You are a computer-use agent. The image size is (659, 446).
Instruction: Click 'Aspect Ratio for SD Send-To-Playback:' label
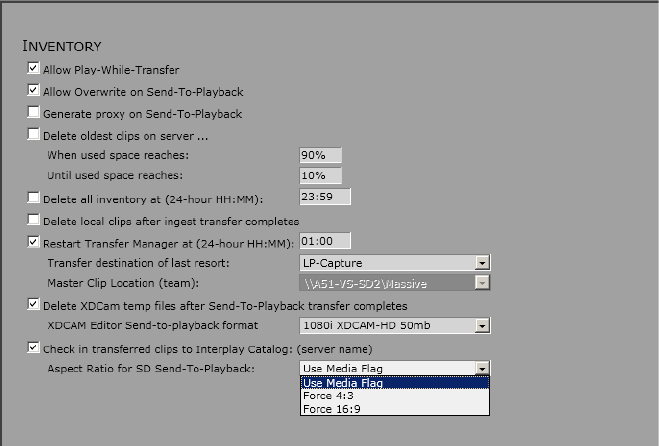[151, 369]
